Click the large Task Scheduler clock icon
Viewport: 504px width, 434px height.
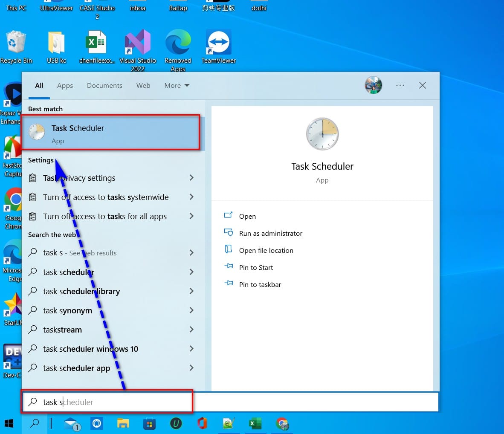(322, 134)
